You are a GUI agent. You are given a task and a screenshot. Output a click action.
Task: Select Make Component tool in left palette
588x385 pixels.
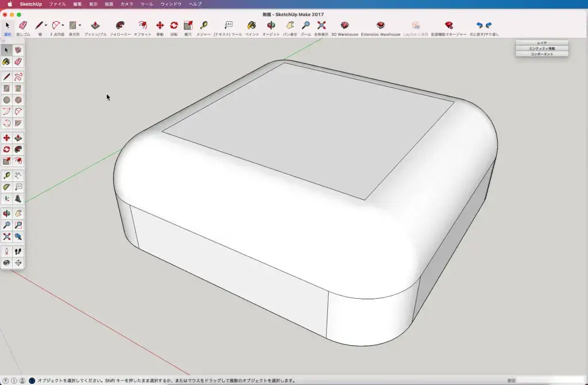tap(18, 50)
